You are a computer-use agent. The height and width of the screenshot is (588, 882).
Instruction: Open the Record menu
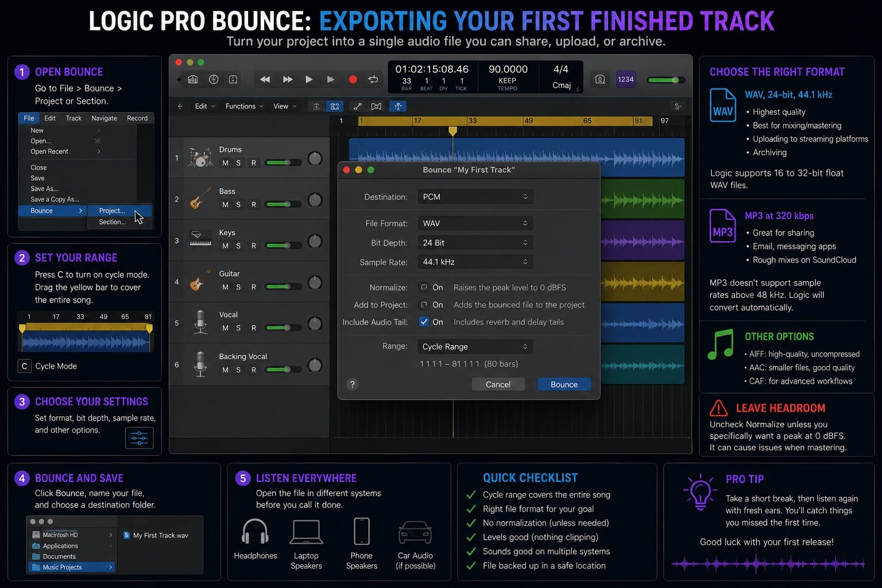click(137, 118)
